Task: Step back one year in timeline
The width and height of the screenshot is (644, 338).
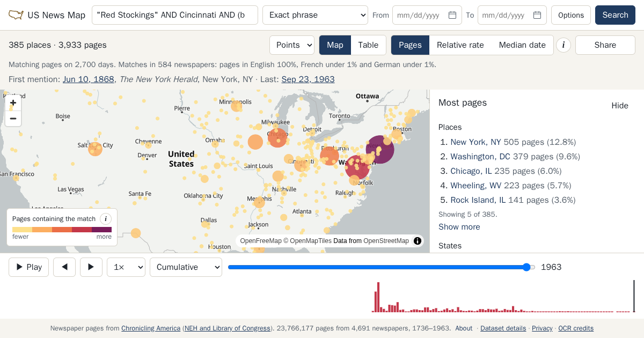Action: (64, 267)
